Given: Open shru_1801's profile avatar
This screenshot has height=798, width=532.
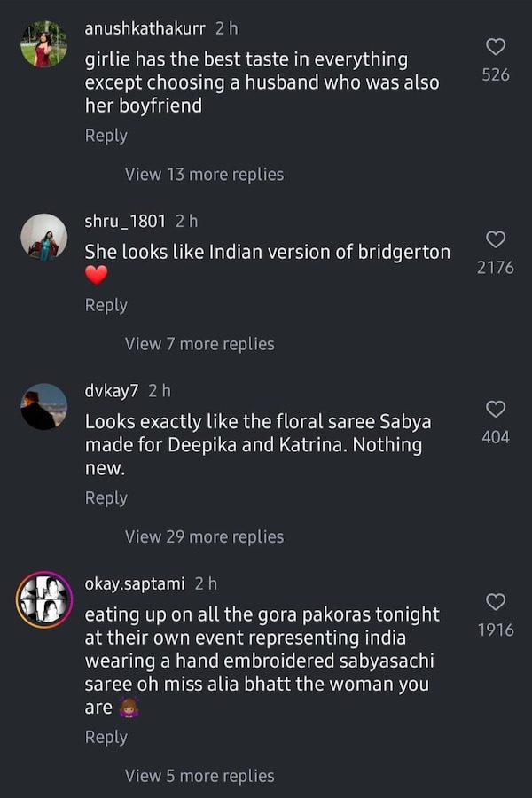Looking at the screenshot, I should click(43, 237).
